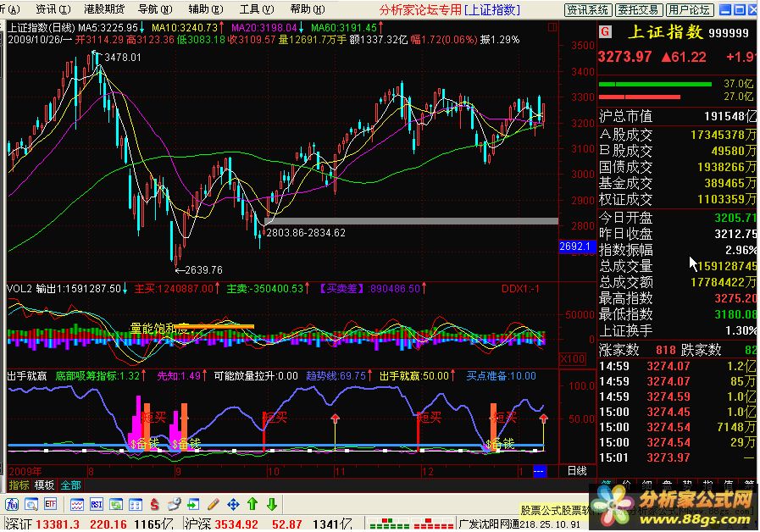Click the grey cloud-like toolbar icon

[x=174, y=505]
